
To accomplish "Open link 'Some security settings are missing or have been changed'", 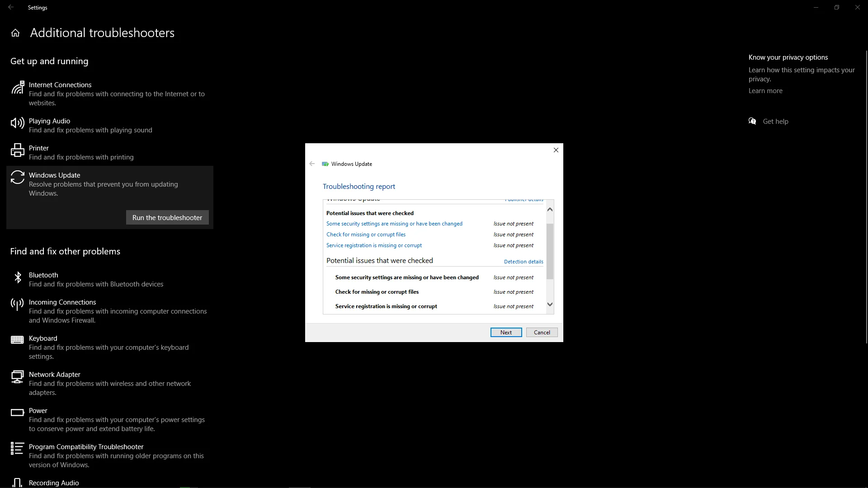I will [394, 224].
